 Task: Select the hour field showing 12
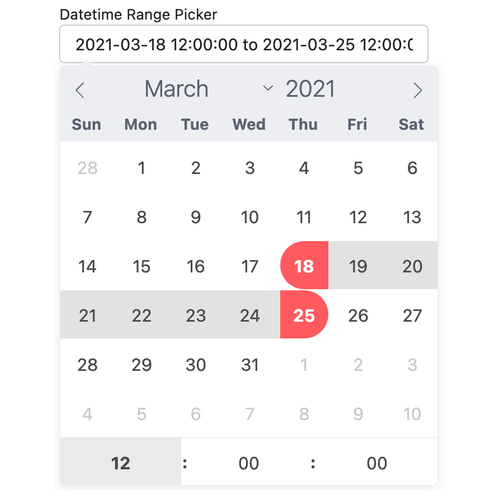[120, 463]
